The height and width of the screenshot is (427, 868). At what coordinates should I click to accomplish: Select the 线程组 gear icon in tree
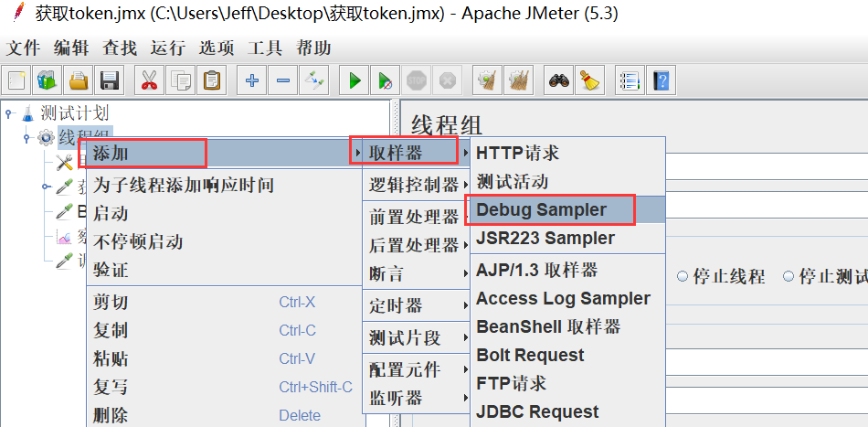(x=46, y=137)
